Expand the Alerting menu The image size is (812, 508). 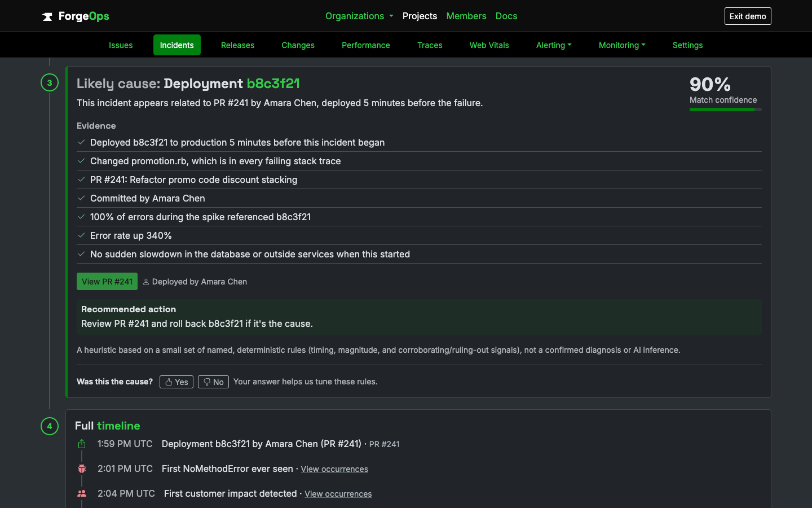[x=554, y=45]
